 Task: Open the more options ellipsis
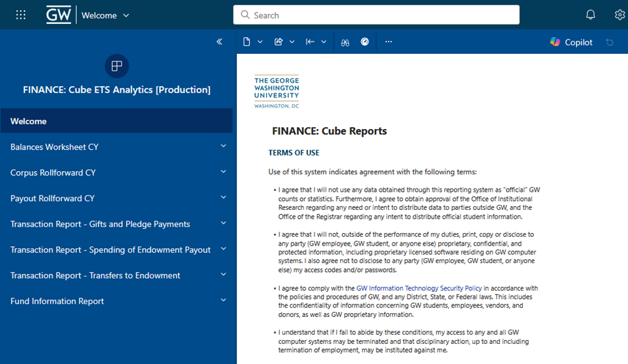coord(389,42)
